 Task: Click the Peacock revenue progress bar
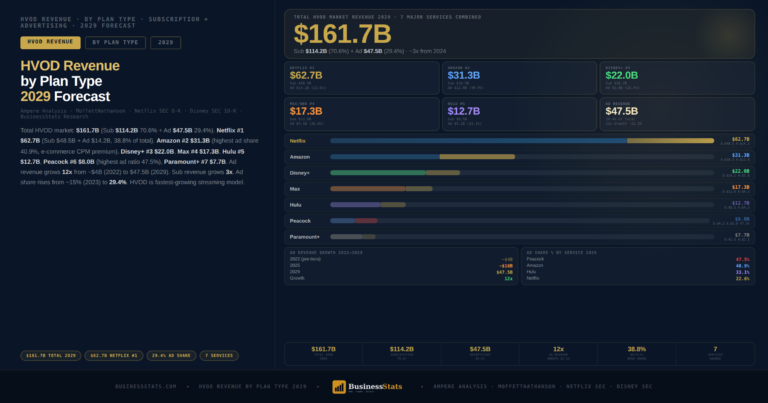520,221
